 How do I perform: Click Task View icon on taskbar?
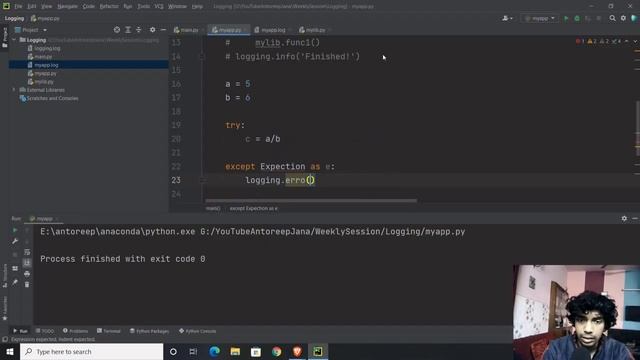click(x=193, y=351)
